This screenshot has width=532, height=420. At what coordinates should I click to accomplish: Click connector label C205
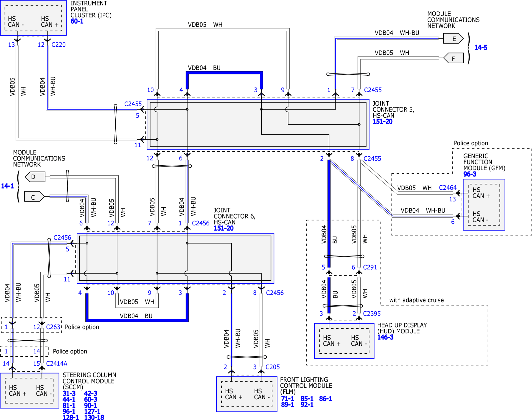click(x=272, y=367)
